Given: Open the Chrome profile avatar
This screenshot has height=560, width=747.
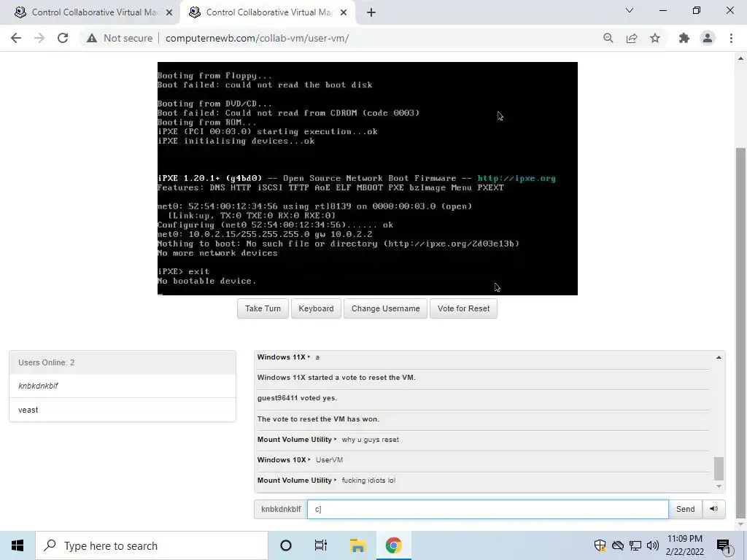Looking at the screenshot, I should [708, 38].
